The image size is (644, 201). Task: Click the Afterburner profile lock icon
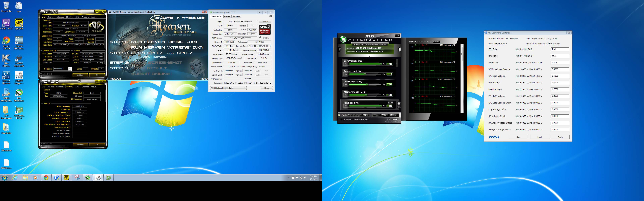click(x=339, y=115)
